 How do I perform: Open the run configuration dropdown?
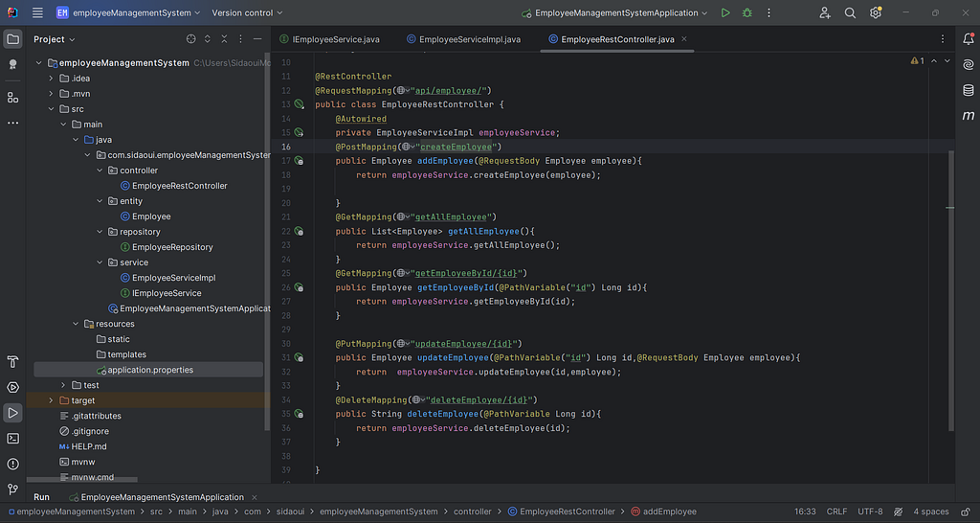(x=614, y=12)
